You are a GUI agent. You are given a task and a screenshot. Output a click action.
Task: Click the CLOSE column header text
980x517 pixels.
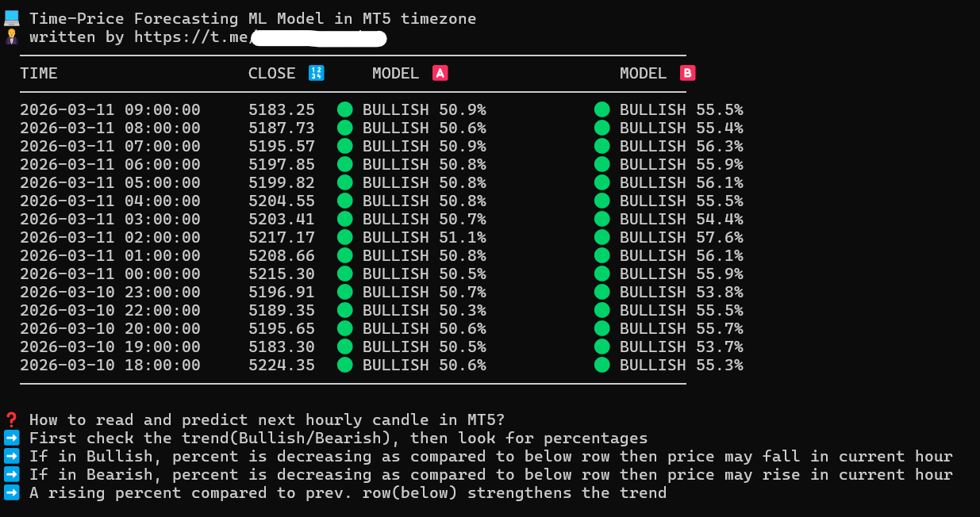click(x=271, y=74)
